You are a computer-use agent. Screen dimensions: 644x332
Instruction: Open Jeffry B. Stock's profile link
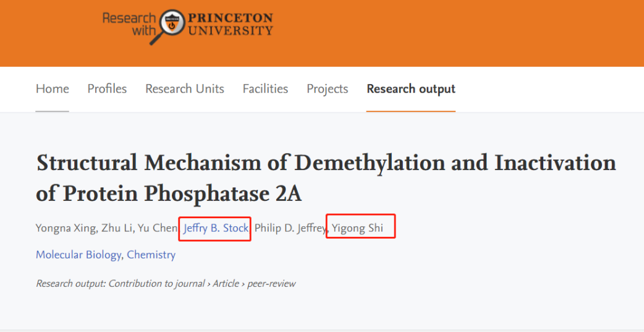click(x=216, y=228)
